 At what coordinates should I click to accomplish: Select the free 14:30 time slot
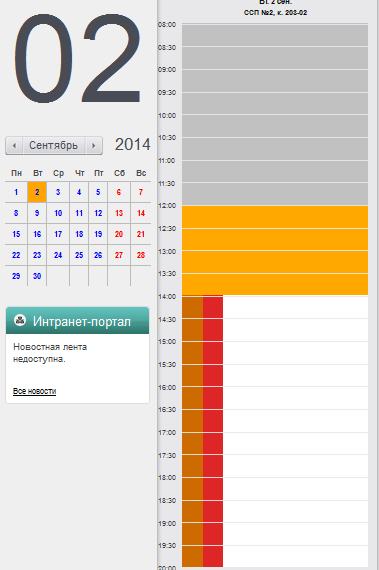point(295,330)
